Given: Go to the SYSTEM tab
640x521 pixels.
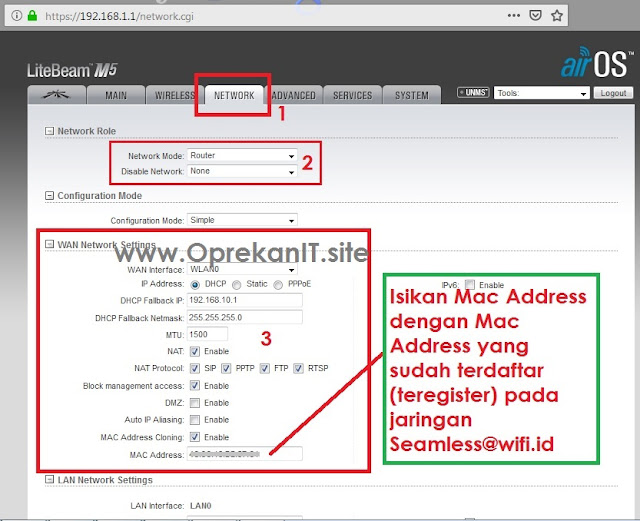Looking at the screenshot, I should (x=412, y=95).
